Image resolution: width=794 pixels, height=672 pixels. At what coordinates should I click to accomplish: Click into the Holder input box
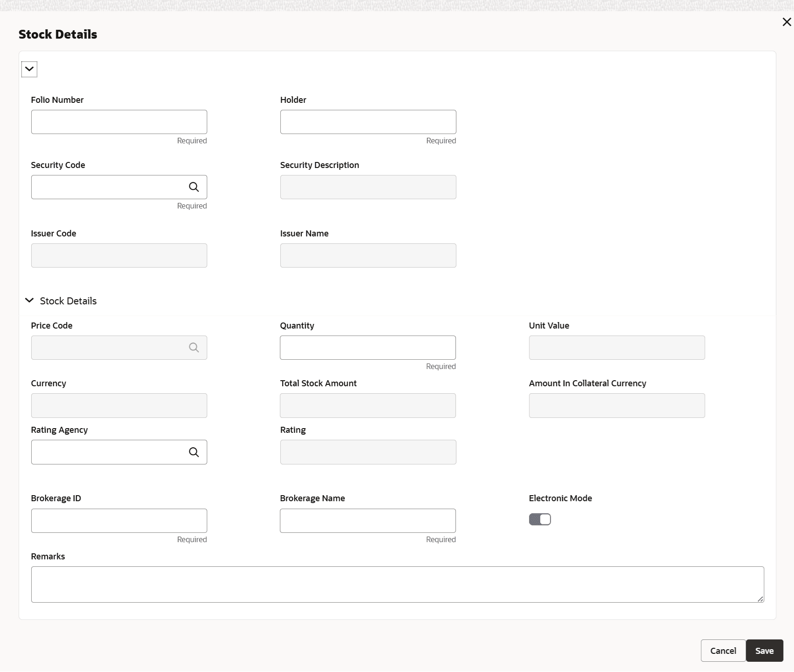coord(368,122)
